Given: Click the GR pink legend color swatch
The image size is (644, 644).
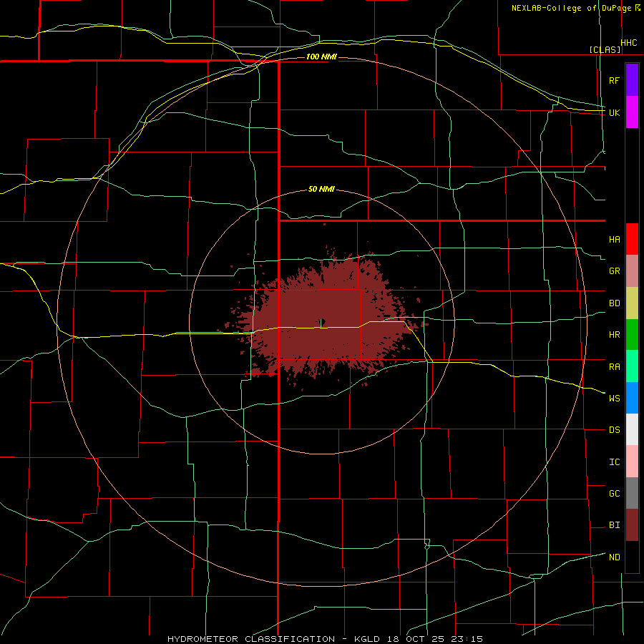Looking at the screenshot, I should coord(632,271).
